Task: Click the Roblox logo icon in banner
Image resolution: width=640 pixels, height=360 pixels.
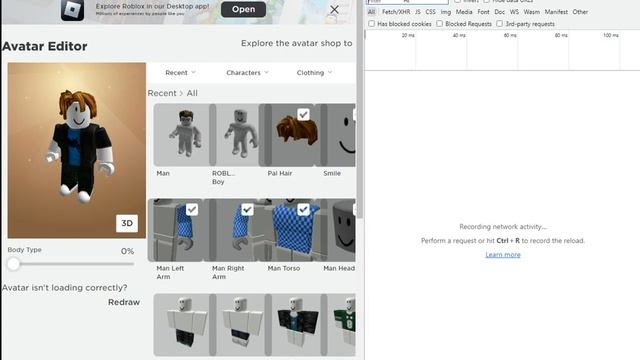Action: pos(72,10)
